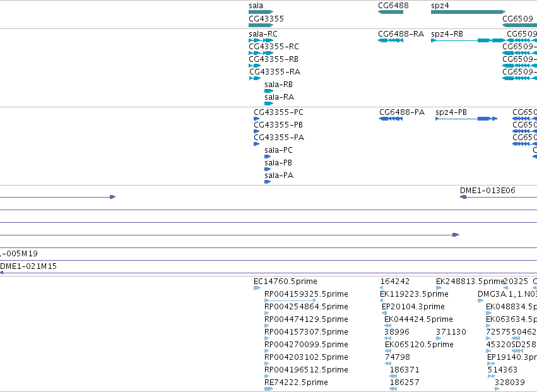Image resolution: width=537 pixels, height=392 pixels.
Task: Open EST label 186257
Action: [x=404, y=383]
